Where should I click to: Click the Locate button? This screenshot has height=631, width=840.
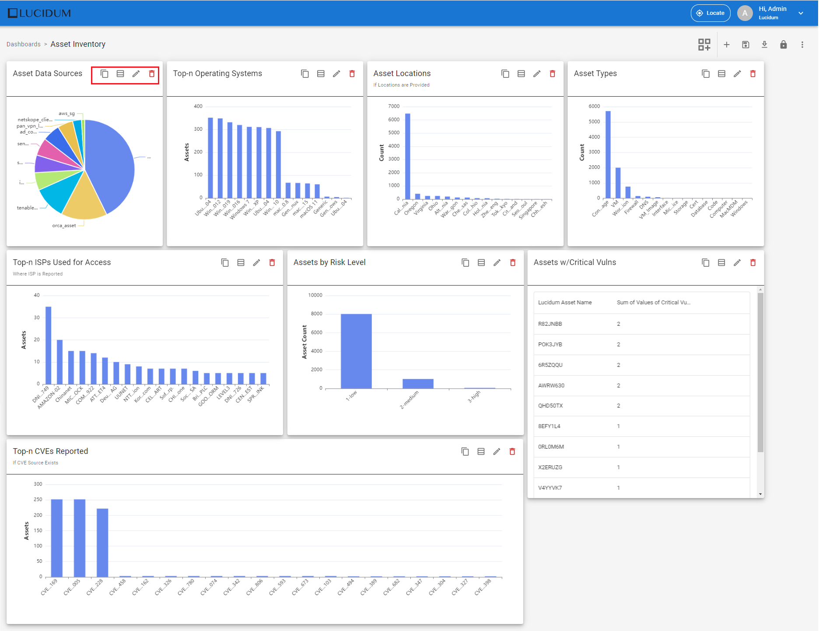710,13
